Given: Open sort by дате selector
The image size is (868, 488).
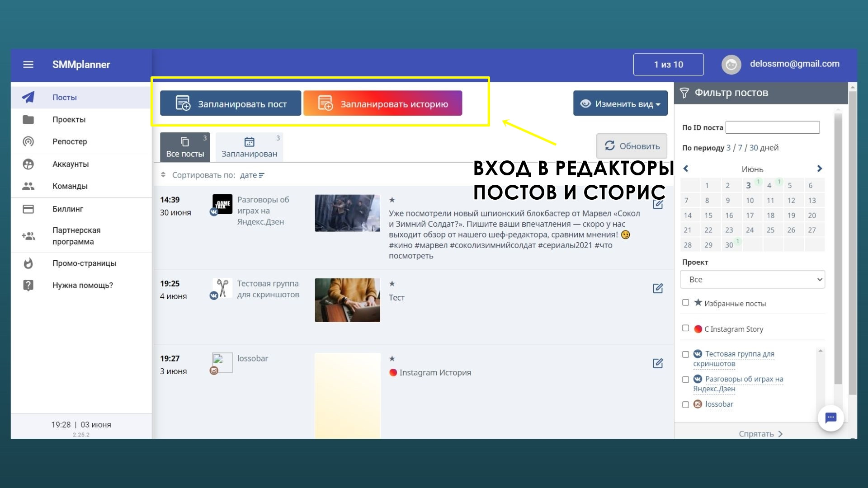Looking at the screenshot, I should tap(252, 175).
